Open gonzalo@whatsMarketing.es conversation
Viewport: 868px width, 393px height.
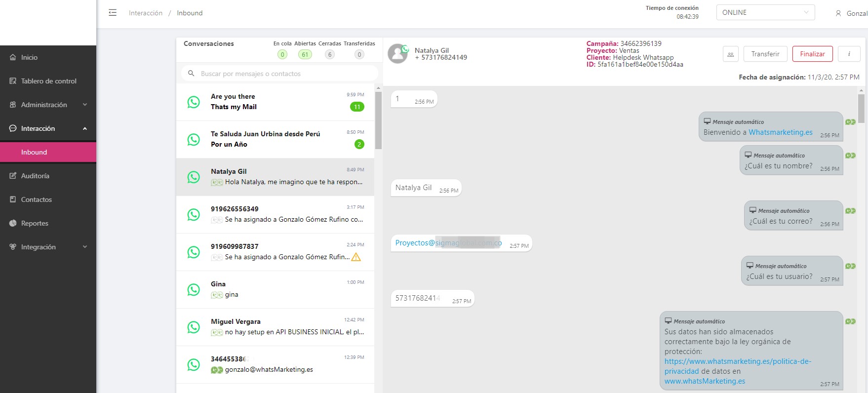pyautogui.click(x=275, y=364)
